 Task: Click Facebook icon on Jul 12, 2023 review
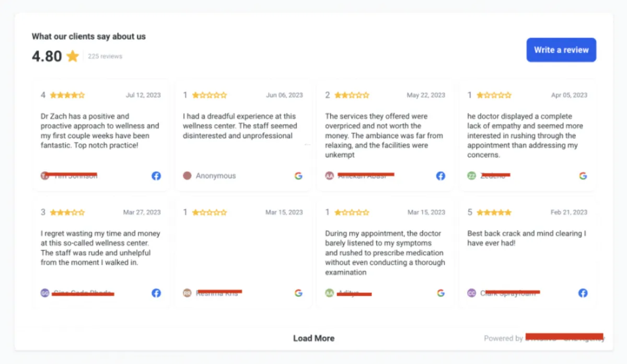[156, 176]
